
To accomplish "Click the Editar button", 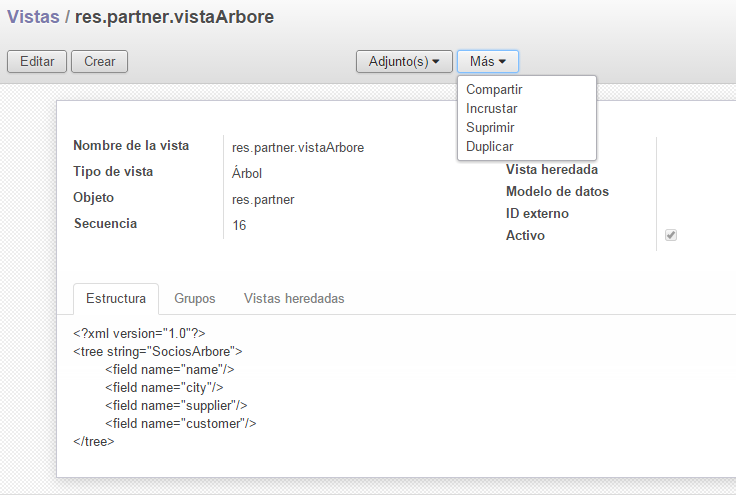I will point(37,61).
